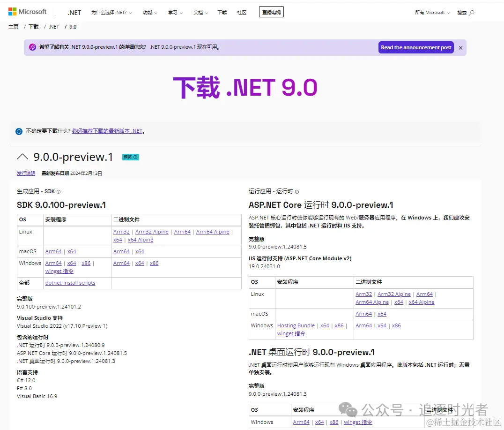Open the recommended latest .NET version link
Screen dimensions: 504x430
[107, 131]
